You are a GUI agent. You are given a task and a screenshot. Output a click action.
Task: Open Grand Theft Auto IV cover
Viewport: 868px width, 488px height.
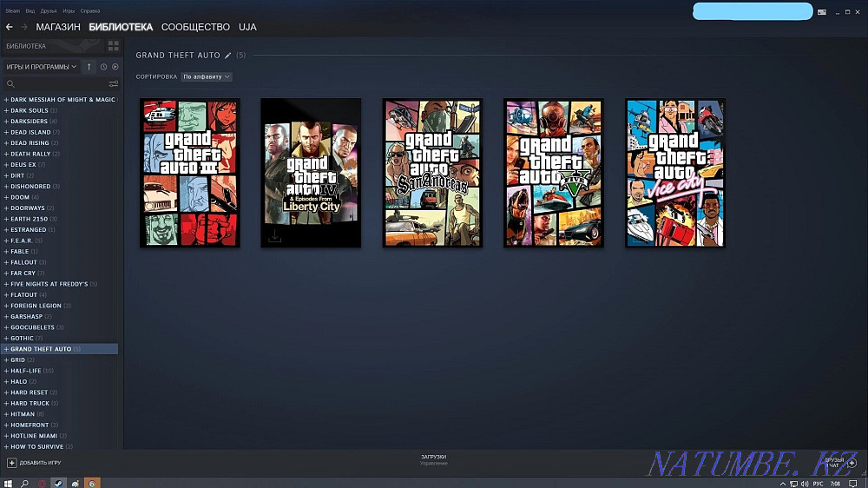click(311, 173)
